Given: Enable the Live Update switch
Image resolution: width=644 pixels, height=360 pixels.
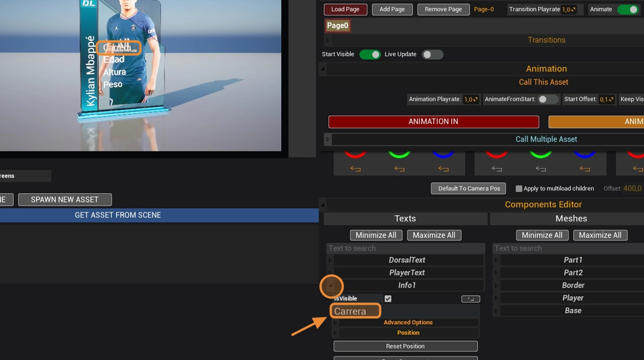Looking at the screenshot, I should tap(432, 55).
